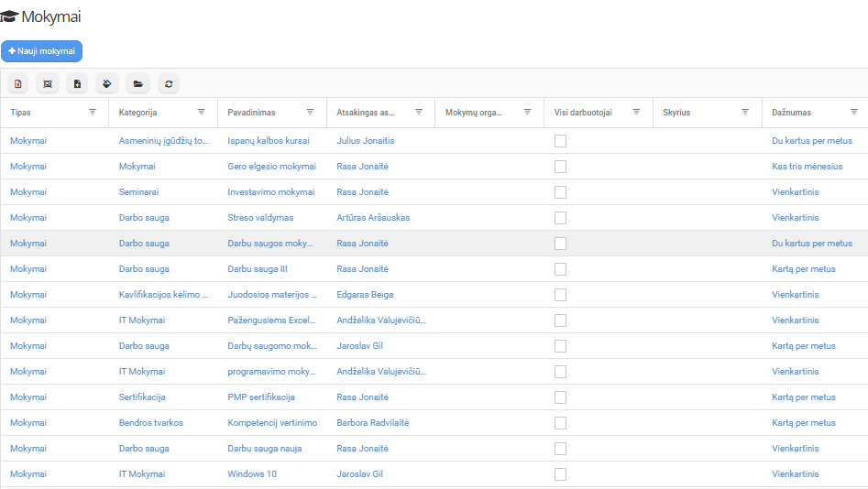Click the refresh arrows toolbar icon

pyautogui.click(x=168, y=83)
